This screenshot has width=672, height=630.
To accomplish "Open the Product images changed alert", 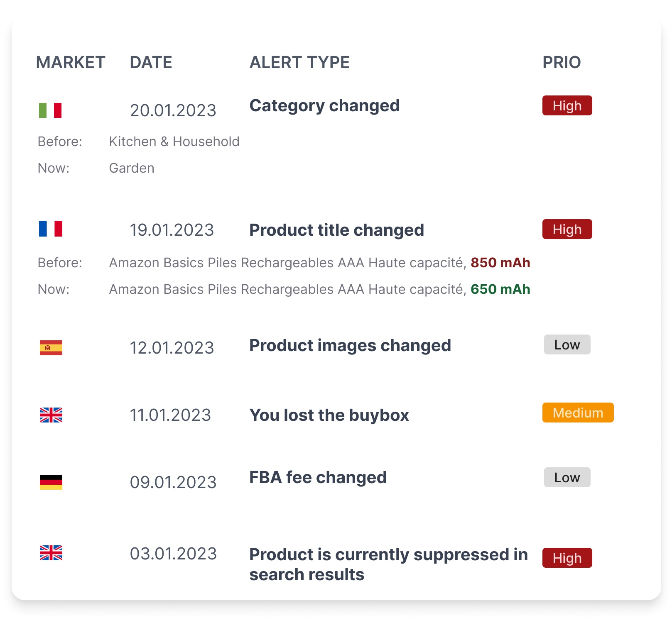I will point(350,345).
